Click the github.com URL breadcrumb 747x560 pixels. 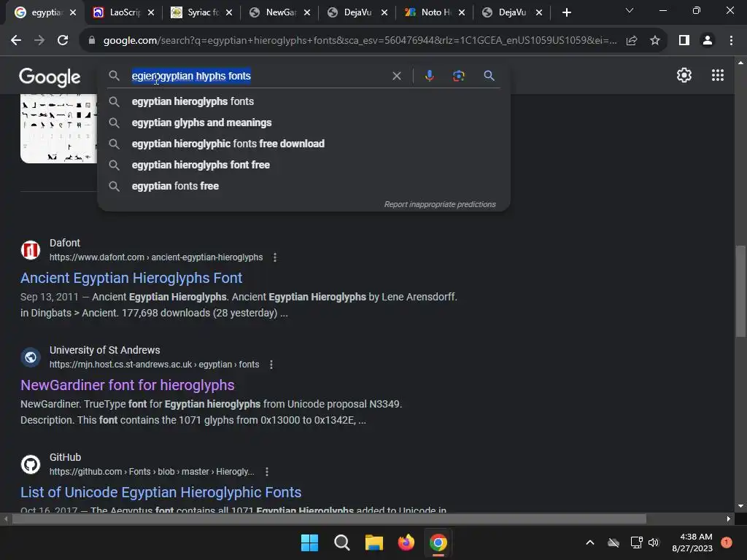[152, 472]
